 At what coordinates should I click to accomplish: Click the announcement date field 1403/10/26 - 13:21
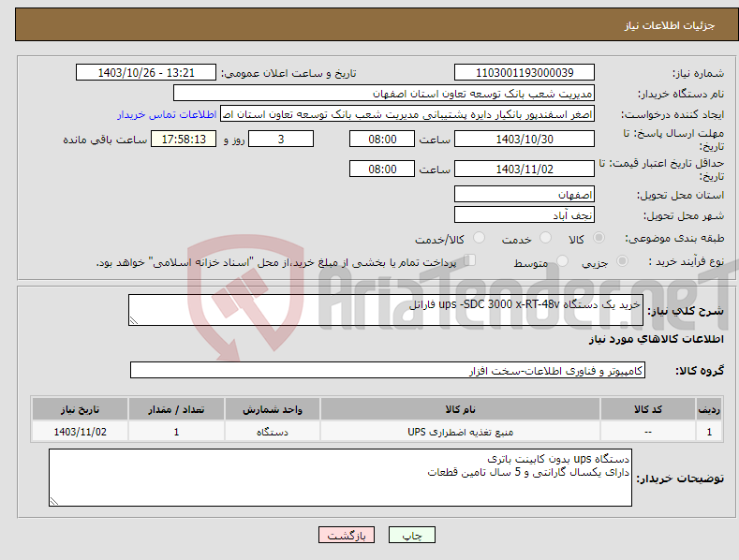coord(146,73)
